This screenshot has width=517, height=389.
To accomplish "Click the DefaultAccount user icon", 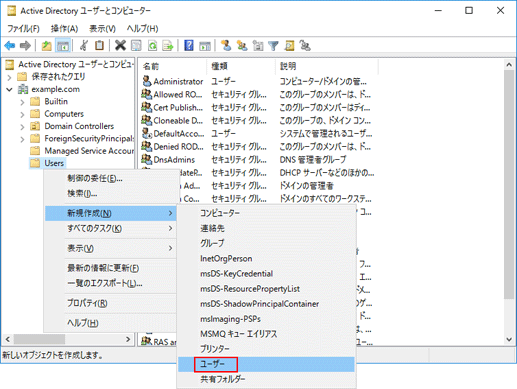I will [146, 133].
